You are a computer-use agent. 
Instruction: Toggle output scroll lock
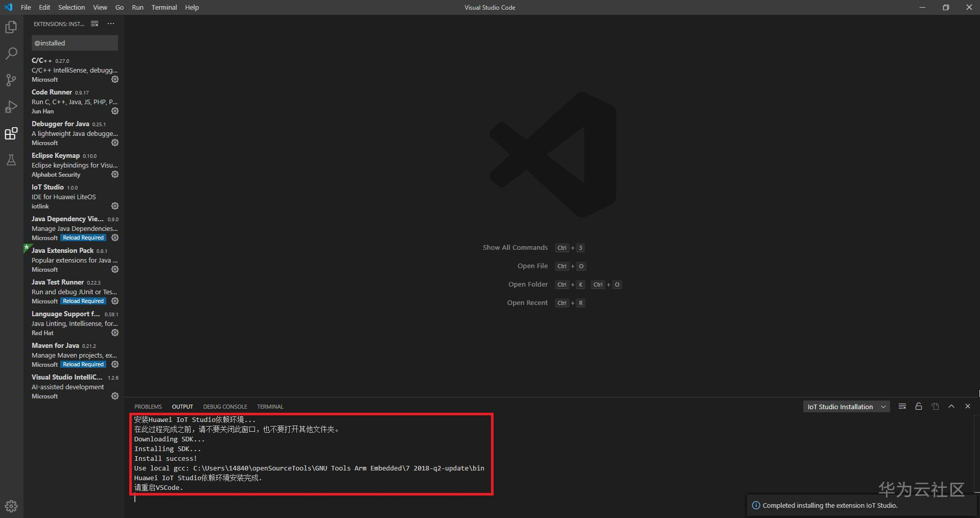click(919, 407)
